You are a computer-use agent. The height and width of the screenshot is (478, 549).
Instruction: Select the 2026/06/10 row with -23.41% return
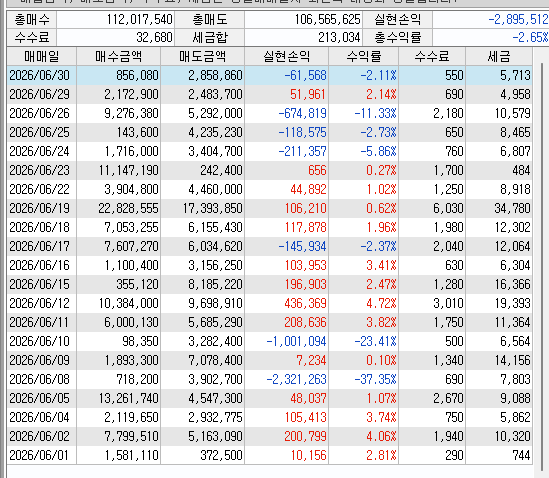(270, 341)
